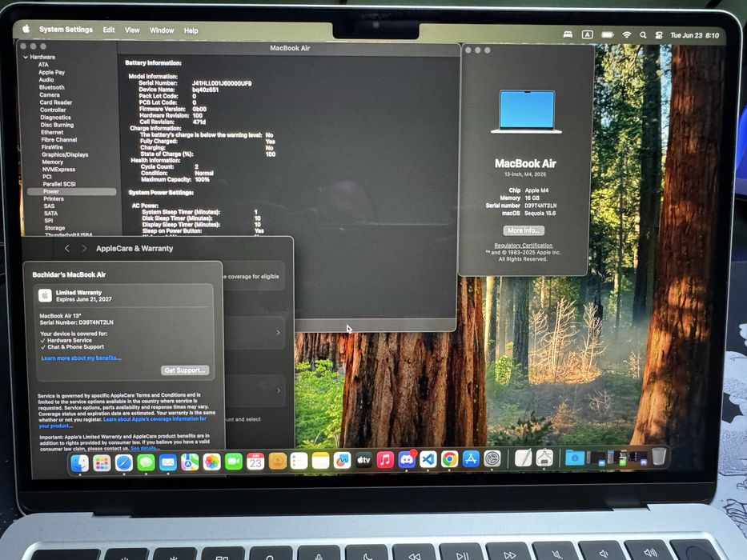The width and height of the screenshot is (747, 560).
Task: Click date and time in menu bar
Action: (x=695, y=35)
